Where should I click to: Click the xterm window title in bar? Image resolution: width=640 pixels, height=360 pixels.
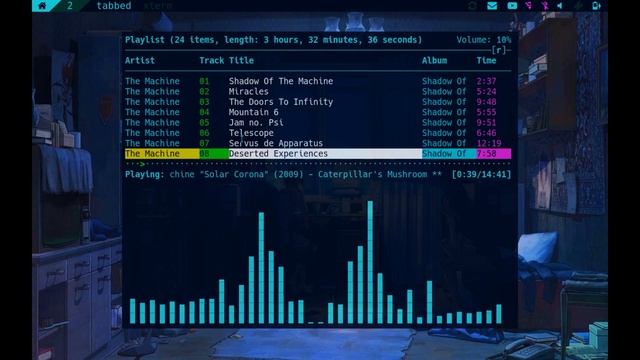(x=158, y=6)
